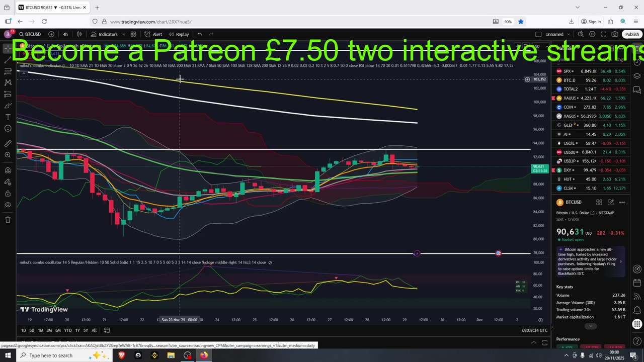The image size is (644, 362).
Task: Open BTCUSD symbol search
Action: (x=30, y=34)
